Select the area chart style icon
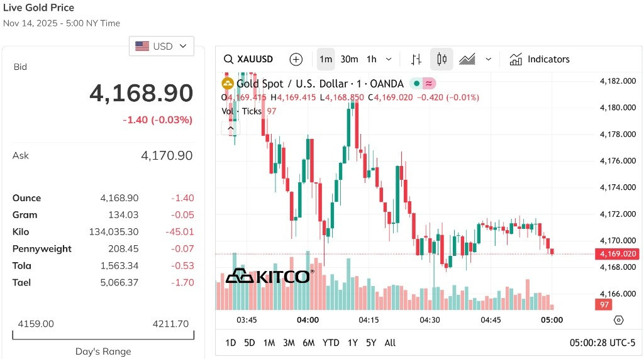This screenshot has width=644, height=359. click(x=467, y=59)
